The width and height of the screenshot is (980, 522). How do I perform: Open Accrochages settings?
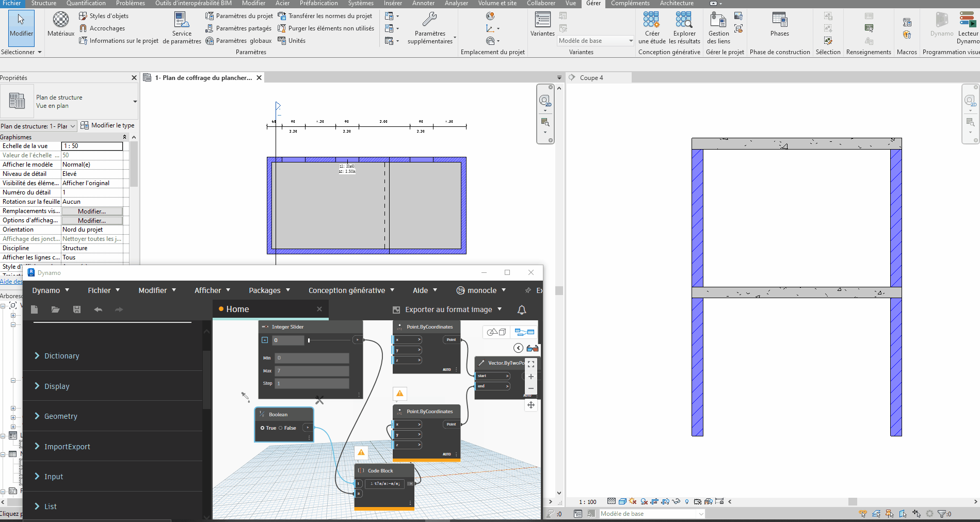coord(102,28)
